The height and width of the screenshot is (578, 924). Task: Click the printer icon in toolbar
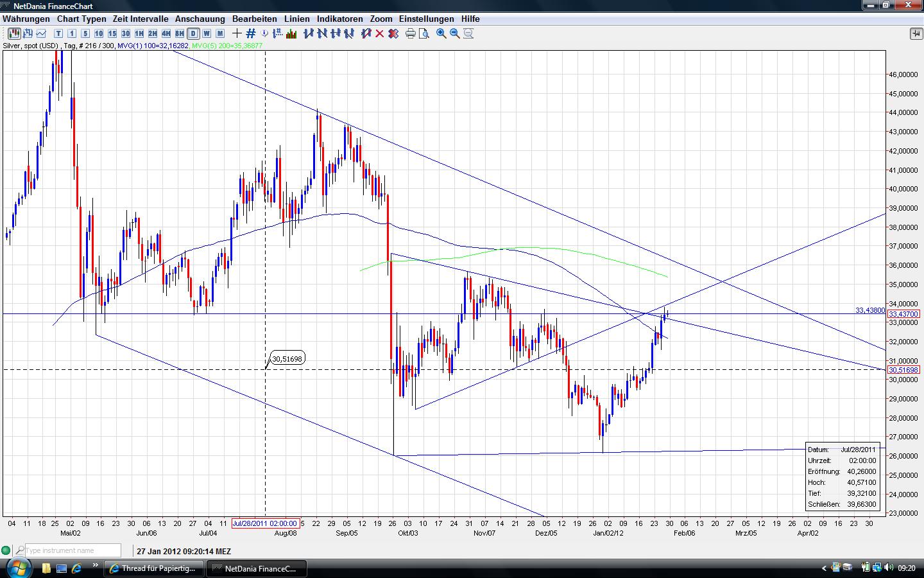point(411,33)
